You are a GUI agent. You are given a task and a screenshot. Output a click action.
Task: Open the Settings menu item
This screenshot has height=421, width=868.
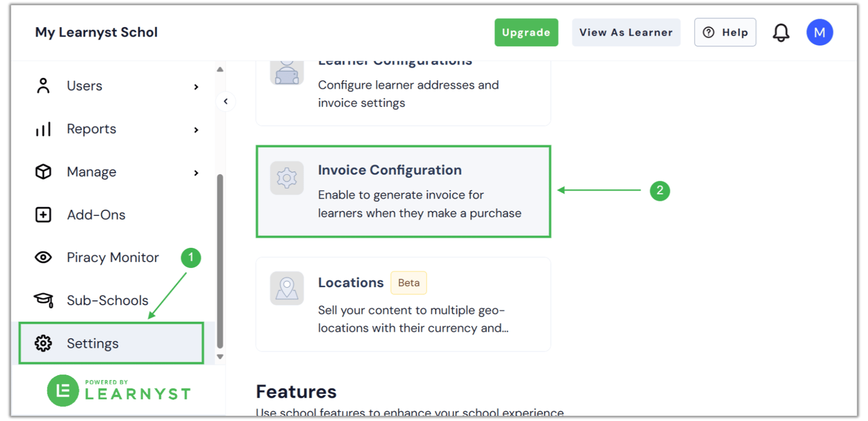pos(93,343)
